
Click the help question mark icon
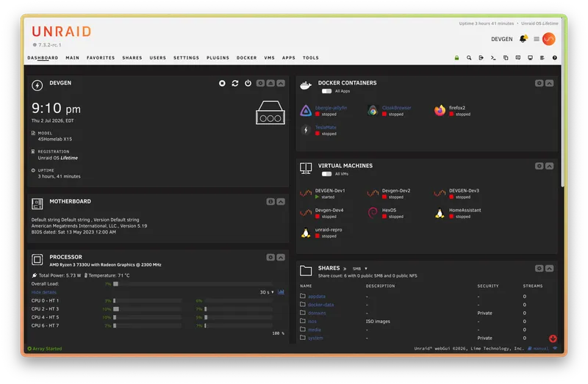(x=554, y=58)
